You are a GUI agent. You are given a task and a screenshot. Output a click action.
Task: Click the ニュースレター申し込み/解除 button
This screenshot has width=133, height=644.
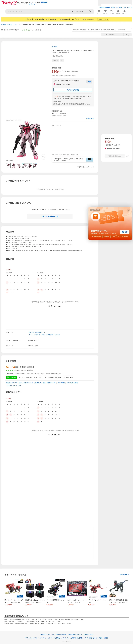(50, 377)
